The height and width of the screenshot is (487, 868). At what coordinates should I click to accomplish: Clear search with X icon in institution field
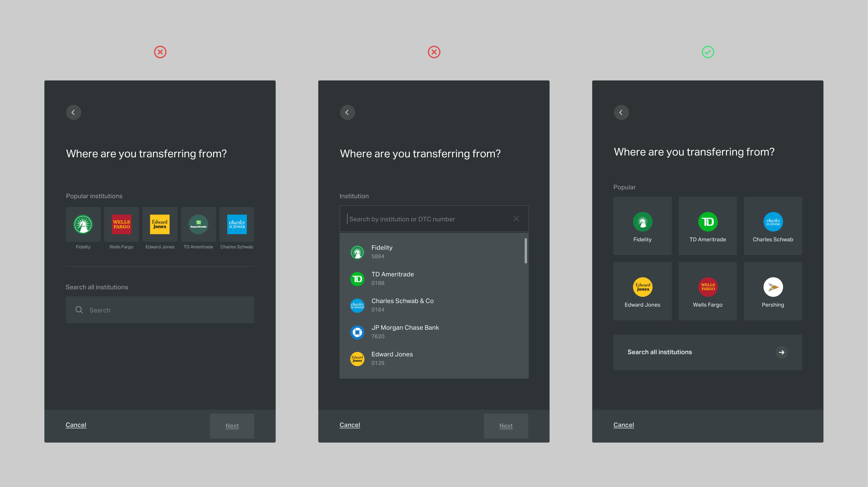pyautogui.click(x=516, y=219)
